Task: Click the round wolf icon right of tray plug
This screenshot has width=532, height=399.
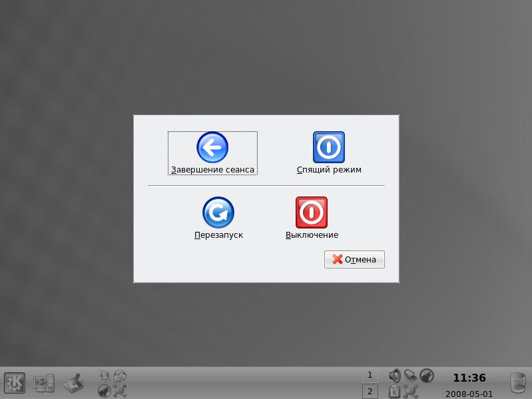Action: pyautogui.click(x=427, y=376)
